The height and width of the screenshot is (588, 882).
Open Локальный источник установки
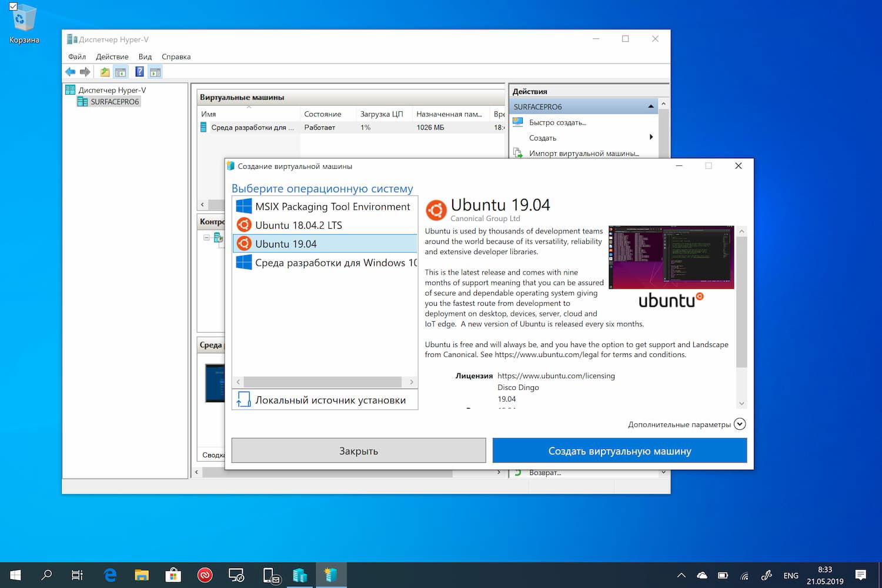pos(330,400)
